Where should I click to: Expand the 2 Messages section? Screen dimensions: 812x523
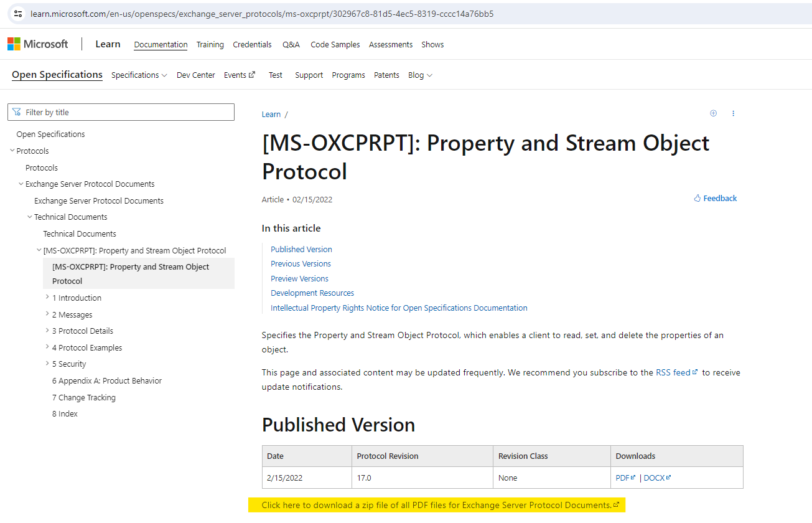(47, 314)
